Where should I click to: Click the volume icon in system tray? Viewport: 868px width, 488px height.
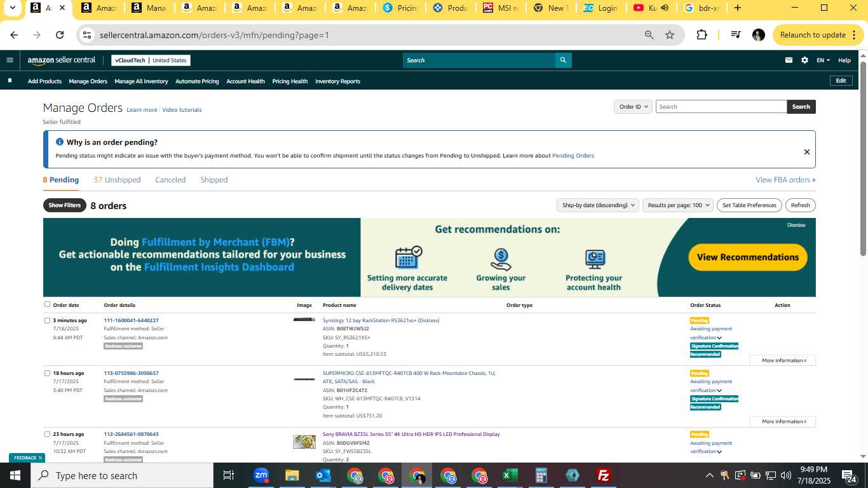786,475
